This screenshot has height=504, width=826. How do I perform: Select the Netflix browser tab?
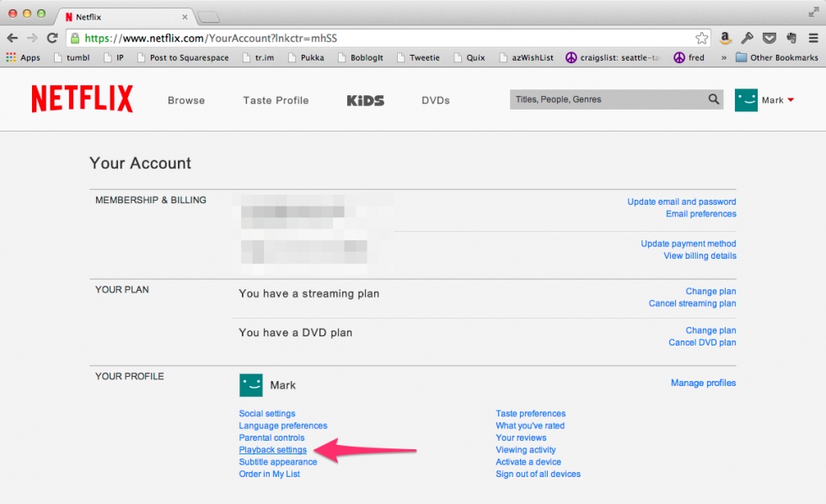[126, 17]
